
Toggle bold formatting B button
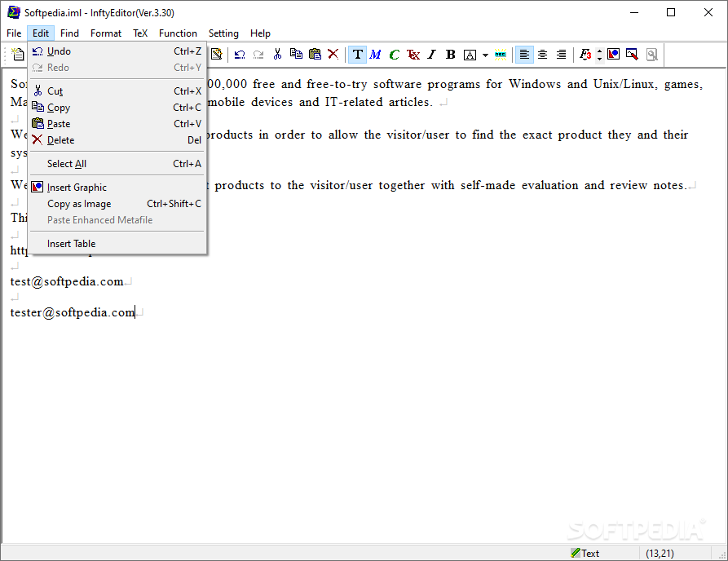450,55
